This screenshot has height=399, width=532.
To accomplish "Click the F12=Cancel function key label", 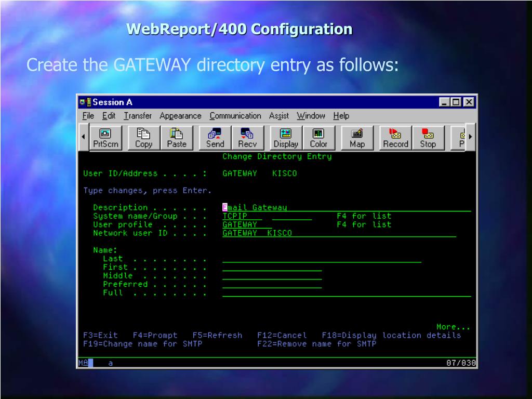I will pyautogui.click(x=282, y=335).
